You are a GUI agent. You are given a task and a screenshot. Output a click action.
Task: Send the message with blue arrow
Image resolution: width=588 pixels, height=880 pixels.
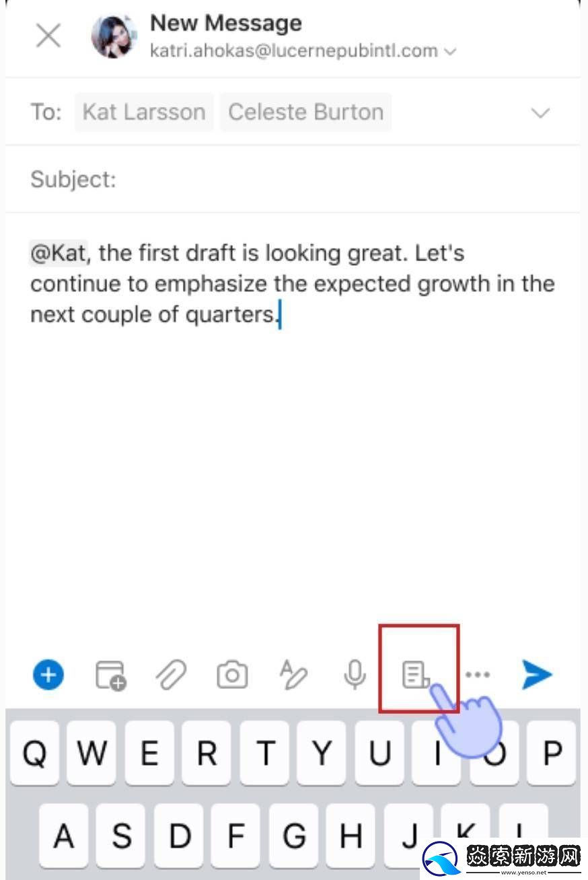click(537, 674)
